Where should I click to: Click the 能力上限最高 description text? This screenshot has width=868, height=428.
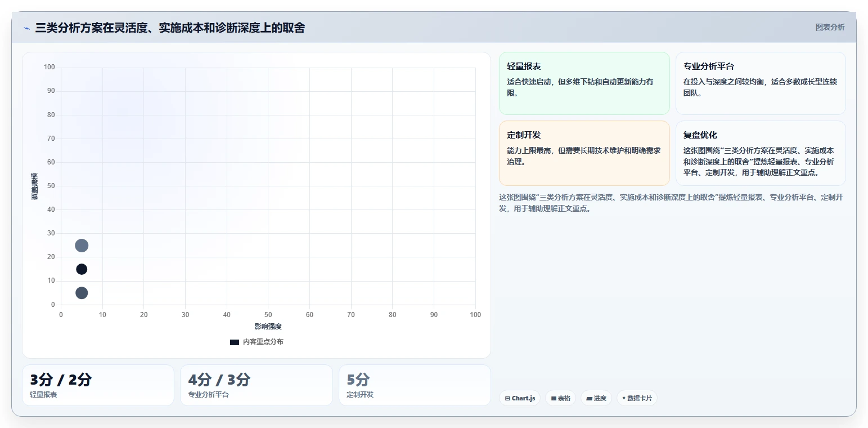584,157
